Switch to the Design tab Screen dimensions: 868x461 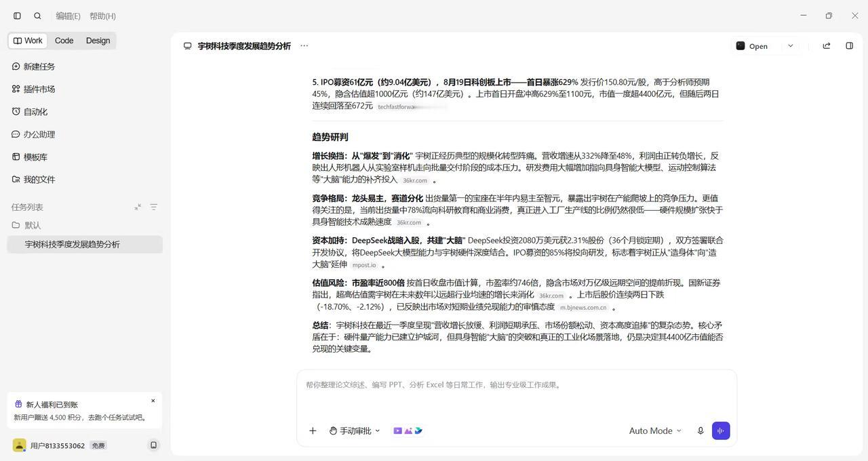98,41
